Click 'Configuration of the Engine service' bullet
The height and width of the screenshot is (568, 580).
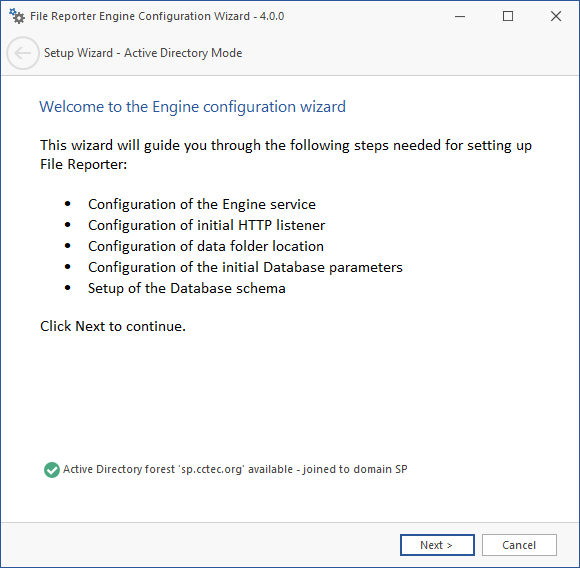tap(202, 204)
